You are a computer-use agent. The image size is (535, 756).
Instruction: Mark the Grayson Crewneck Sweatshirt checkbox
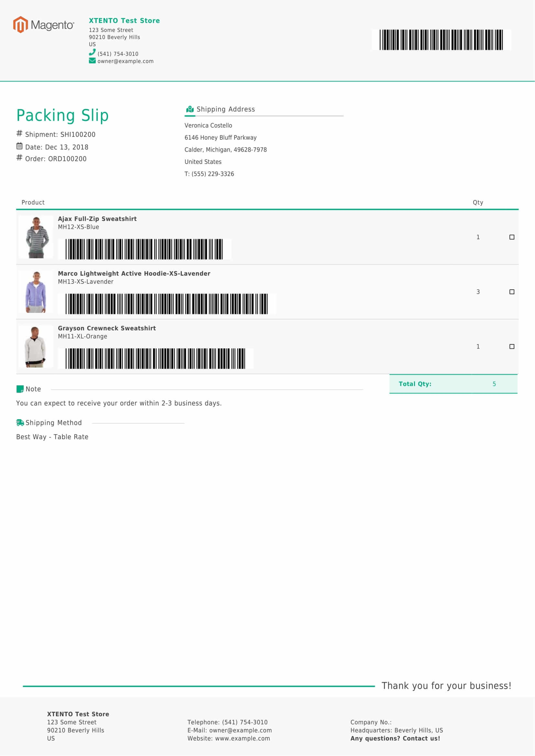tap(512, 346)
